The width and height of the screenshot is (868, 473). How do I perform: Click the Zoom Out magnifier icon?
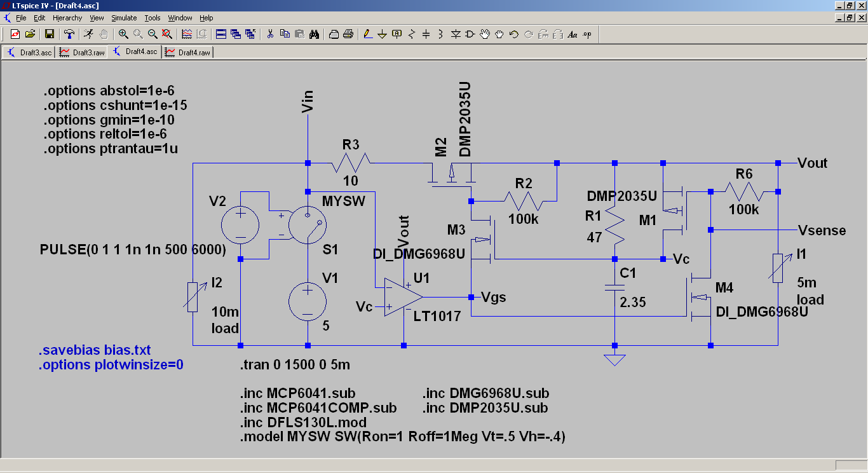pyautogui.click(x=153, y=34)
